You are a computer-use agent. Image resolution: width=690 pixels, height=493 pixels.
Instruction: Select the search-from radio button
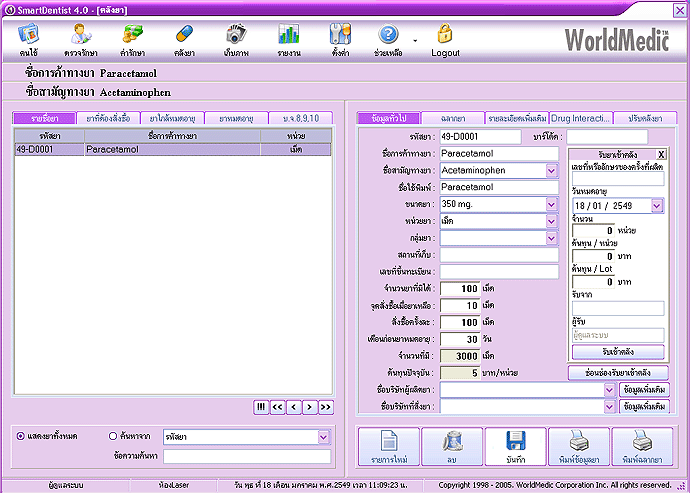[113, 436]
